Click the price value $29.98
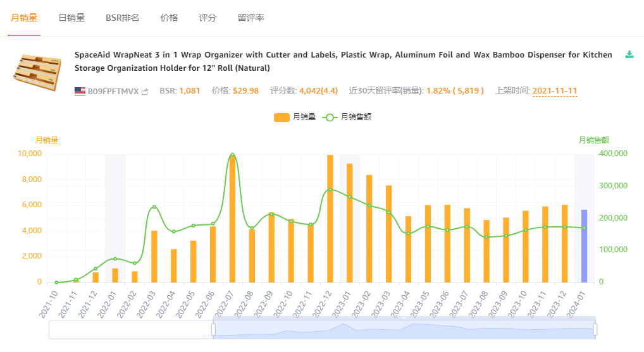 point(245,90)
